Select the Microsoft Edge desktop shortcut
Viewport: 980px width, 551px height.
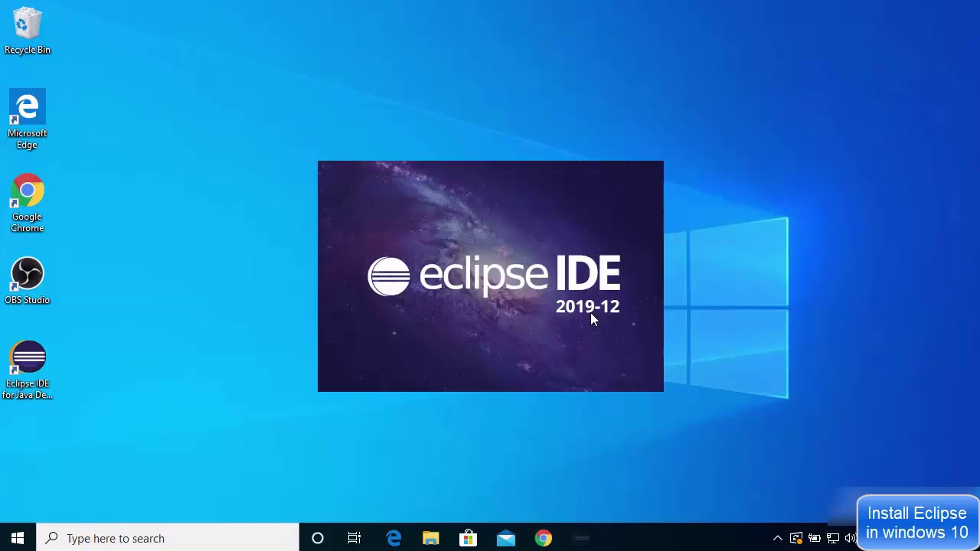tap(28, 119)
